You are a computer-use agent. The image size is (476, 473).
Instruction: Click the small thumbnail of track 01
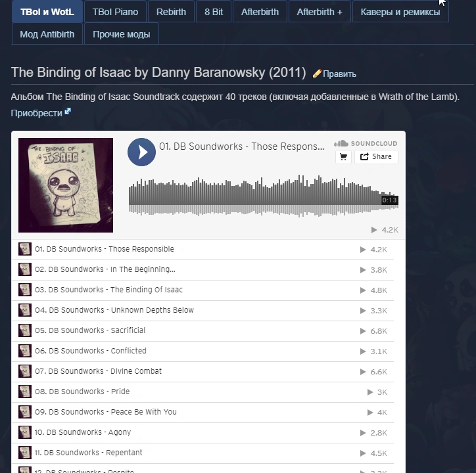[x=25, y=249]
